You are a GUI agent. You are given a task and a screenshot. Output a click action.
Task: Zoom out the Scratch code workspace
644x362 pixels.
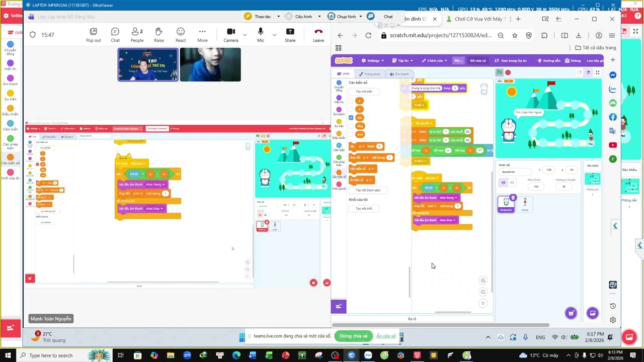(x=483, y=292)
